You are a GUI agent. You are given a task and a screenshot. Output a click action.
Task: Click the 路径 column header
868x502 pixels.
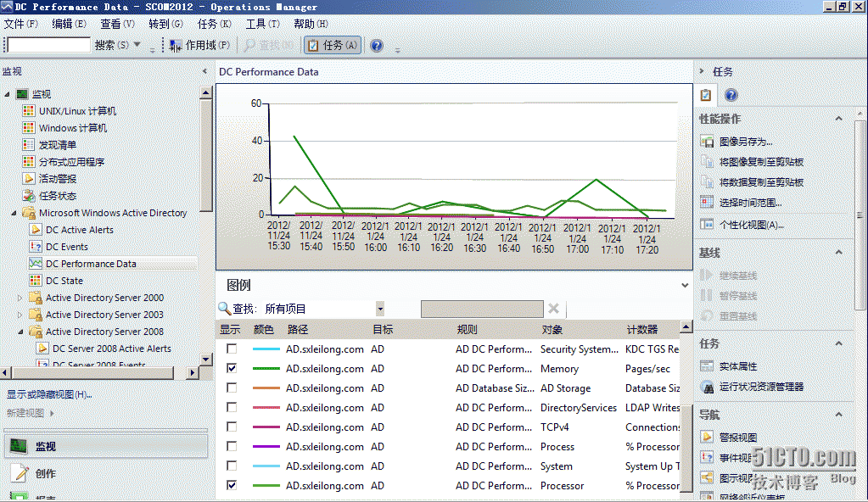298,330
